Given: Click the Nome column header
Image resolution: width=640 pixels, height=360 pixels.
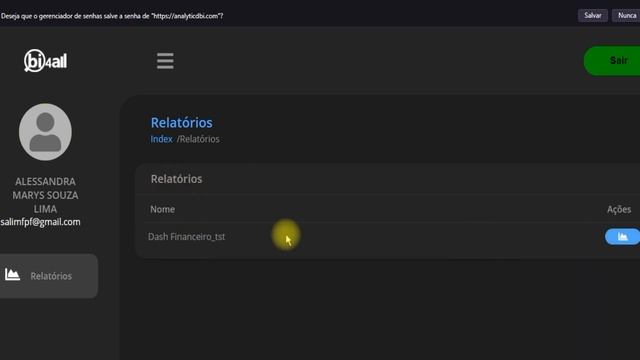Looking at the screenshot, I should point(162,209).
